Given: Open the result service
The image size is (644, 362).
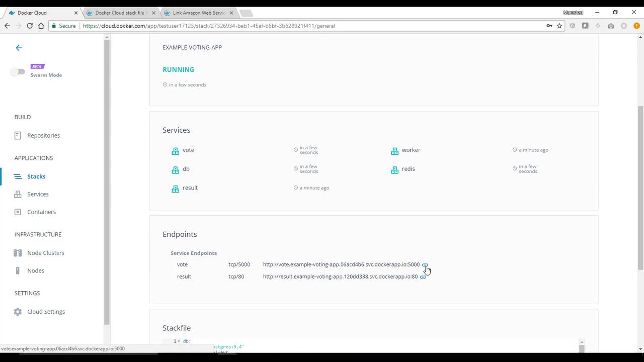Looking at the screenshot, I should [190, 188].
